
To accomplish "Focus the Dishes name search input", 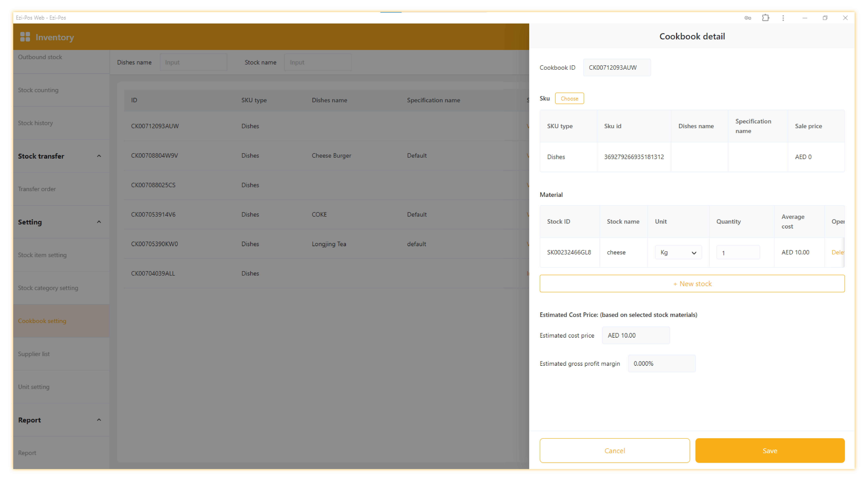I will [193, 62].
